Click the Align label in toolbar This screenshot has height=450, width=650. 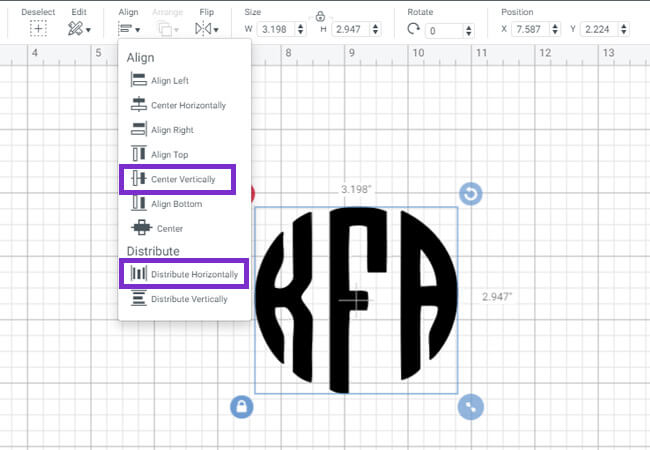128,12
